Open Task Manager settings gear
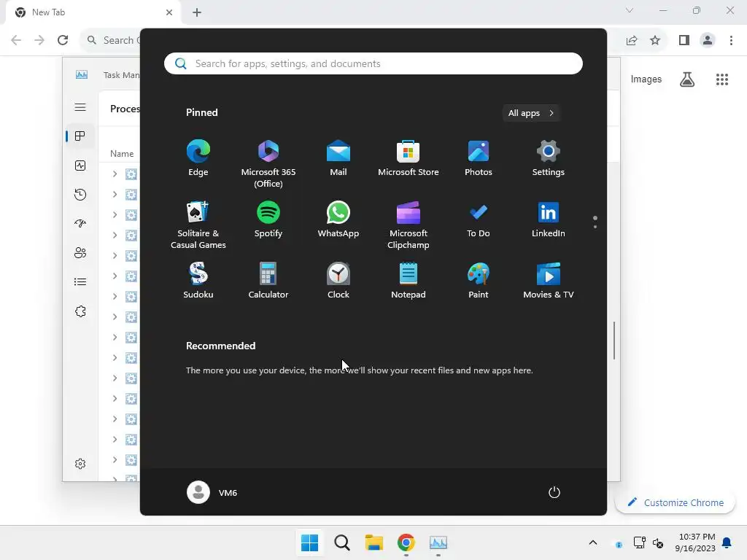This screenshot has width=747, height=560. click(80, 464)
